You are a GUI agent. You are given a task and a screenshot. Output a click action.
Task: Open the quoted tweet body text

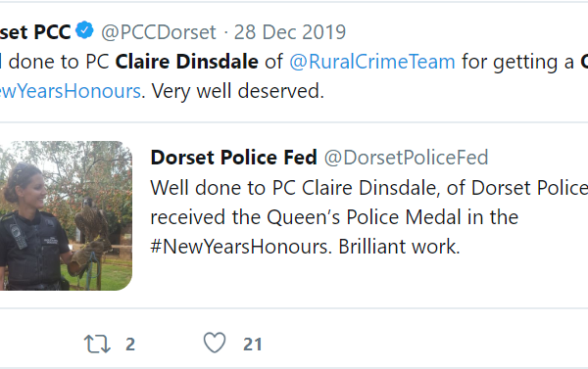369,217
